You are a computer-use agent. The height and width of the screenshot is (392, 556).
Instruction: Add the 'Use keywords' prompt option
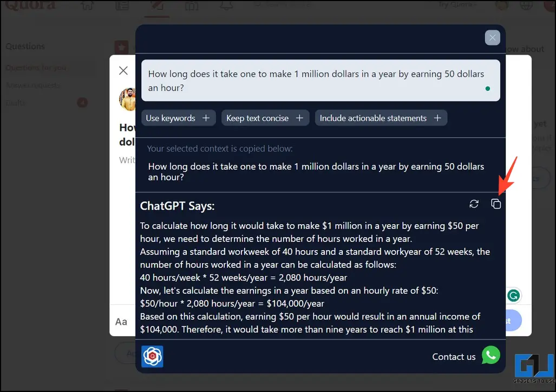click(x=171, y=118)
